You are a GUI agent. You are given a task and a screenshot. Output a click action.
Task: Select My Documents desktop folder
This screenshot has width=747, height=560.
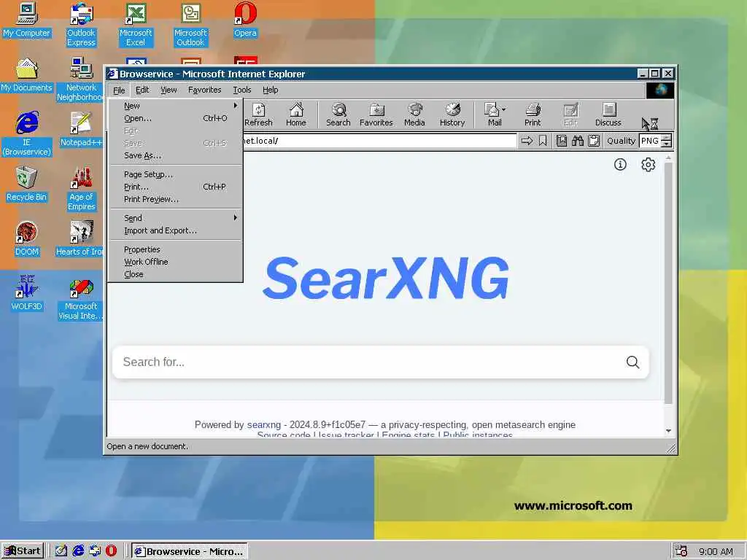click(x=26, y=75)
